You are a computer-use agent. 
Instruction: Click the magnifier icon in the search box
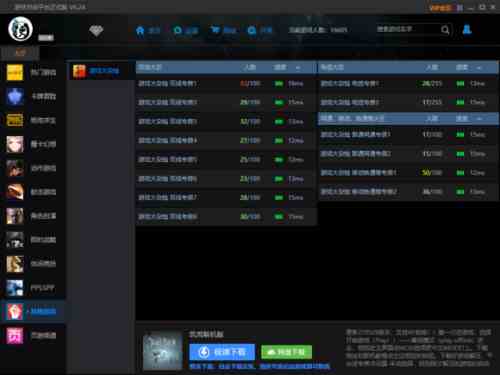click(445, 30)
